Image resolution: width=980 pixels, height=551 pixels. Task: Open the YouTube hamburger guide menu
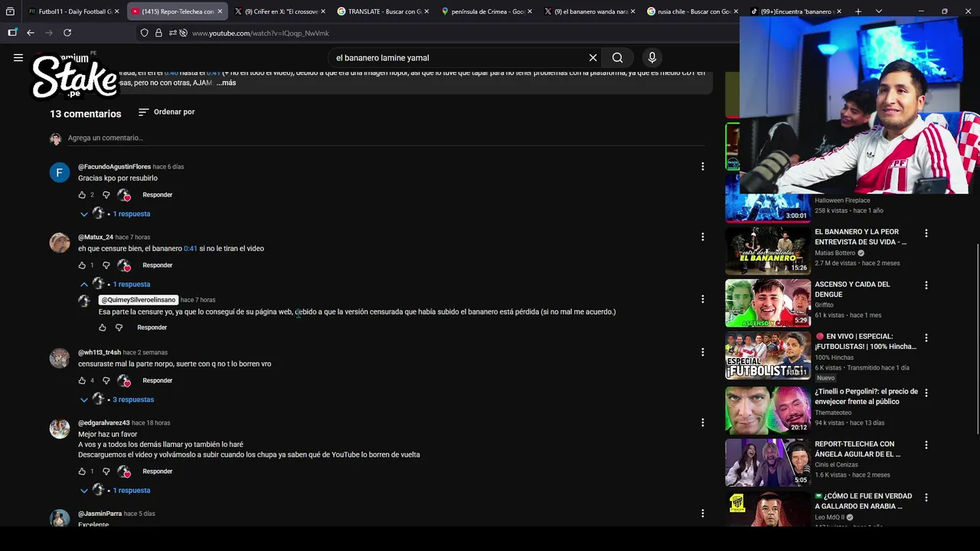[x=18, y=57]
